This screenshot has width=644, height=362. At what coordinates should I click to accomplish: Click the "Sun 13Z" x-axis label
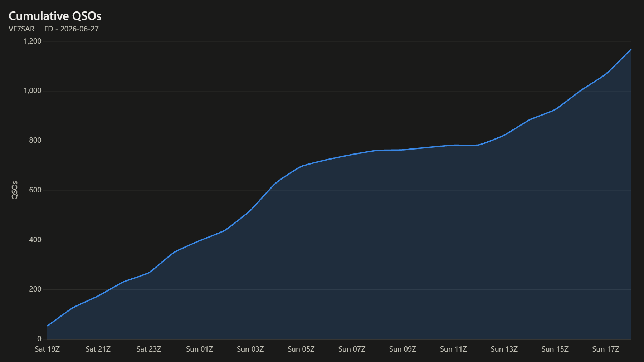pyautogui.click(x=504, y=349)
